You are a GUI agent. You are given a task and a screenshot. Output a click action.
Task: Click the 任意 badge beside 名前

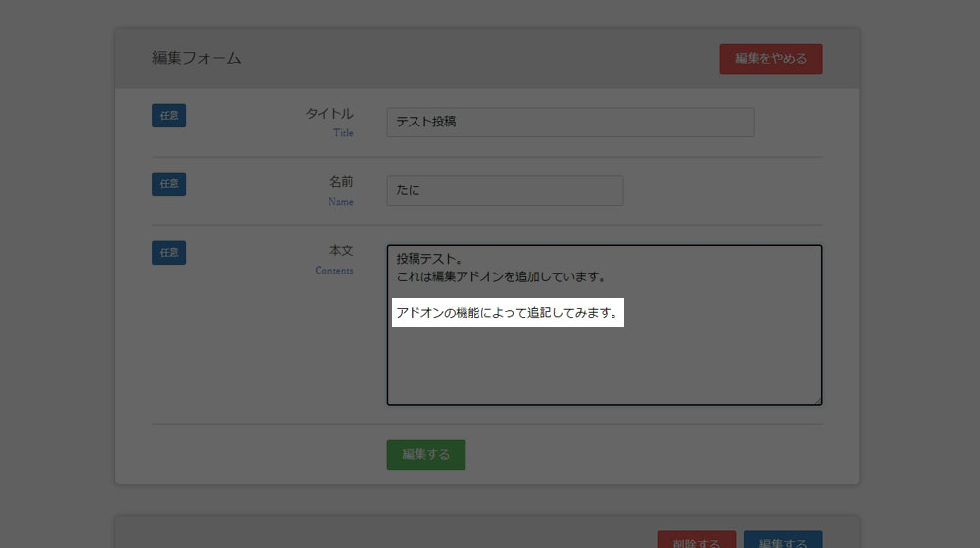[x=169, y=184]
